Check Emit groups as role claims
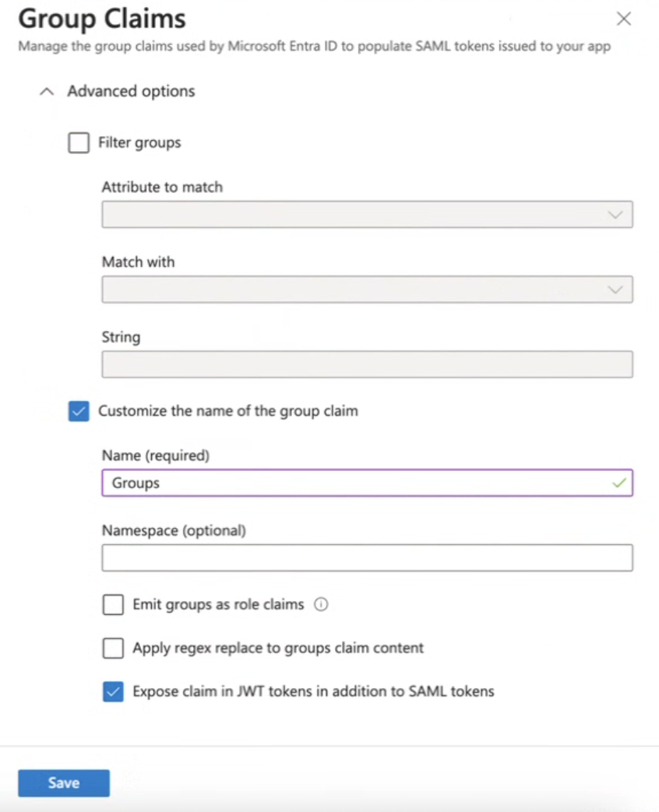659x812 pixels. (x=113, y=604)
